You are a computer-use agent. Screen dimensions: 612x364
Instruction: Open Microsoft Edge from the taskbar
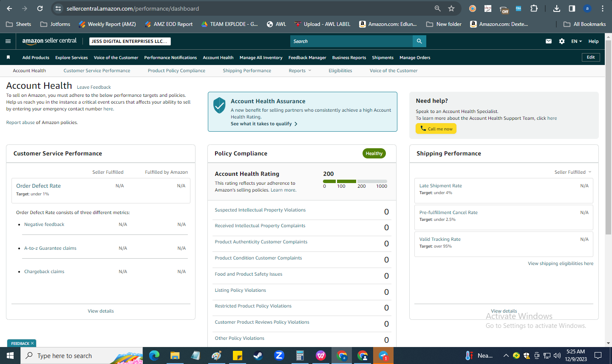[154, 356]
